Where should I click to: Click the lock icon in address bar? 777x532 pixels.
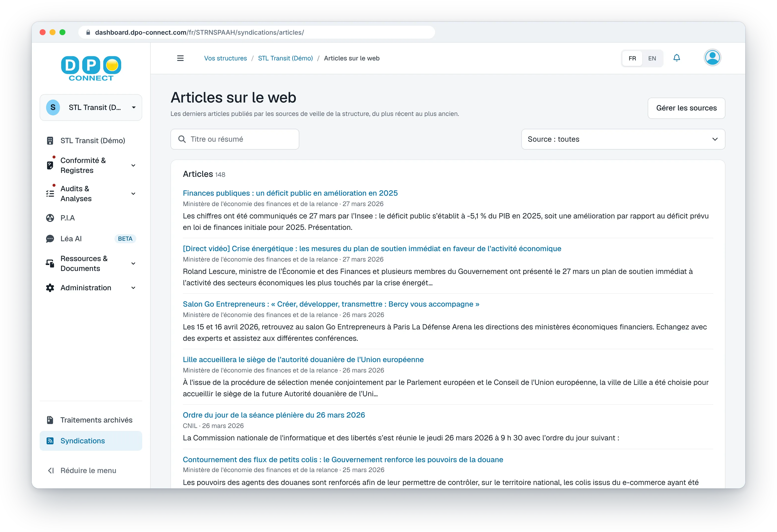[88, 32]
